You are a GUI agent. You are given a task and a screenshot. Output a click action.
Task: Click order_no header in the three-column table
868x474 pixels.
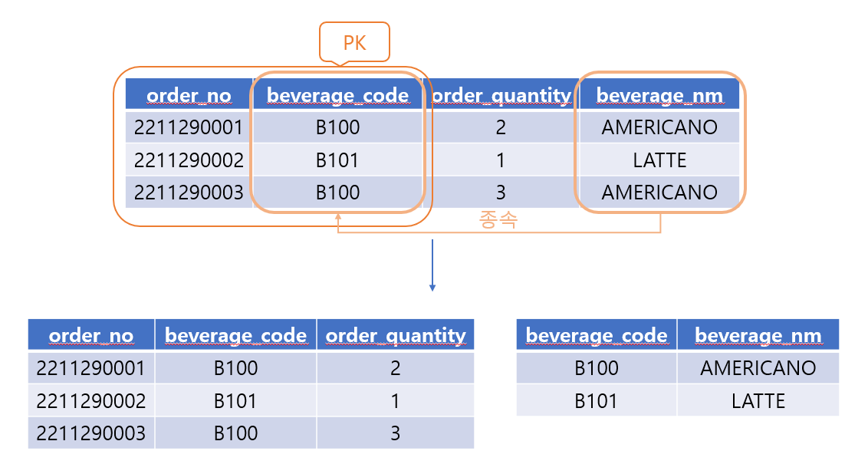(90, 335)
